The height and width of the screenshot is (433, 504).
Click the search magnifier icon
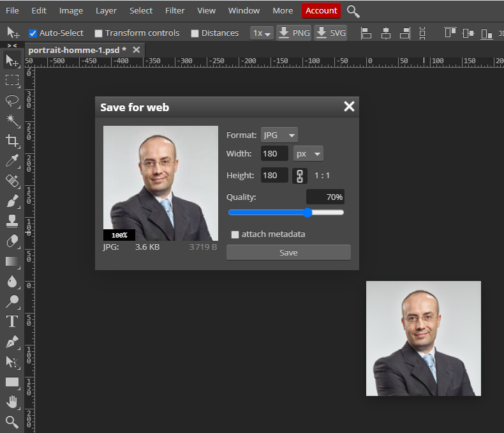[x=353, y=11]
